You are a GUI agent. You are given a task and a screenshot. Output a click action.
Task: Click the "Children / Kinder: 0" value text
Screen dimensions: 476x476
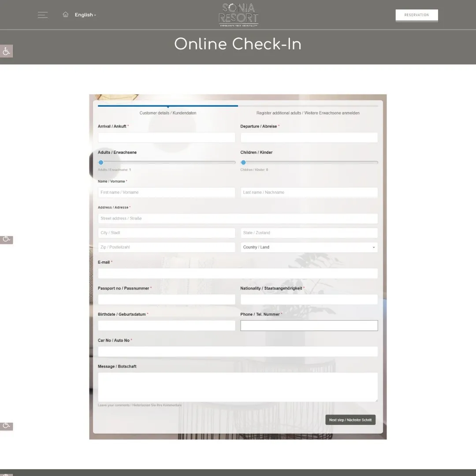(254, 170)
